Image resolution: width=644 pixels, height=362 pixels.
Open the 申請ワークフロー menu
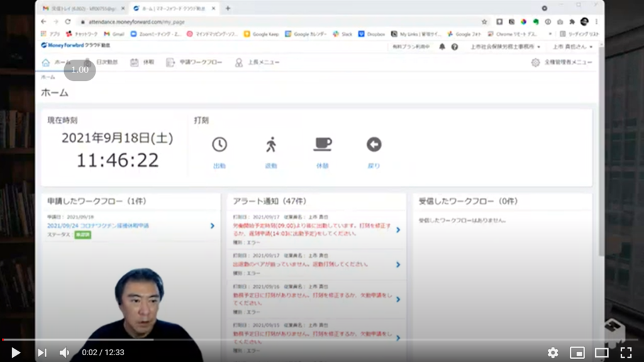coord(194,62)
